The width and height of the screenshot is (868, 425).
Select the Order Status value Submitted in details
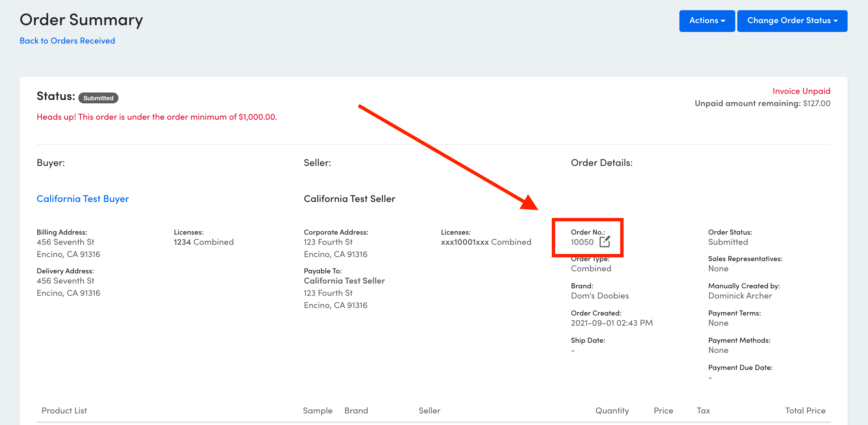coord(728,242)
